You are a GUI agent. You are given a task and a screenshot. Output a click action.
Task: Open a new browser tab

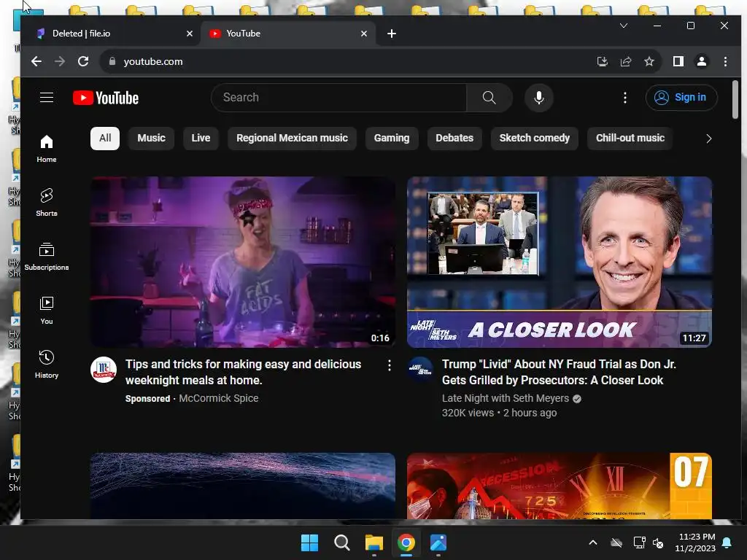[392, 34]
